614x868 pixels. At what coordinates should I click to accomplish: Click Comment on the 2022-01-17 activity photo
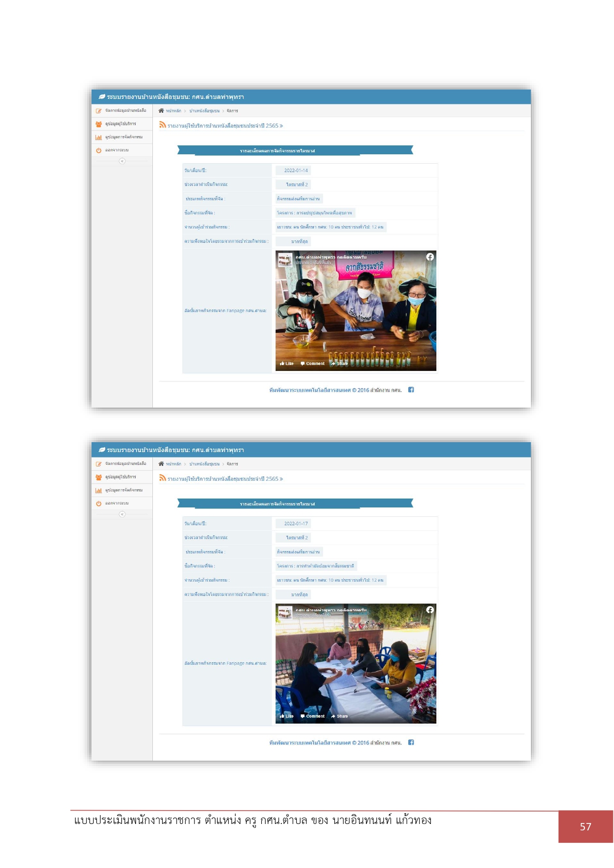pyautogui.click(x=313, y=716)
